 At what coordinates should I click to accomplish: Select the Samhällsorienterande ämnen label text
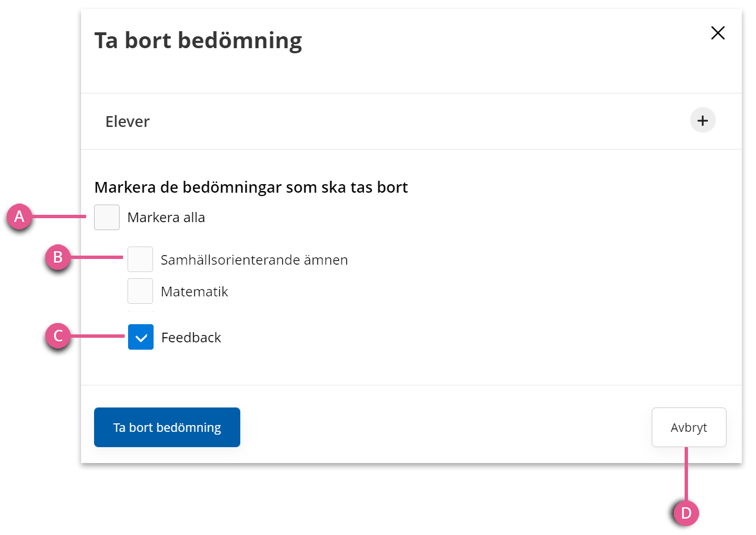point(254,260)
